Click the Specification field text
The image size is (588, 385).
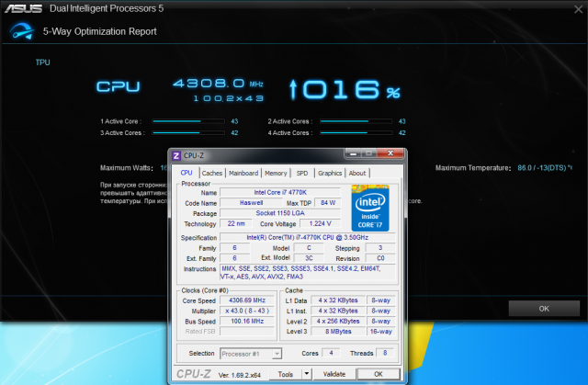click(308, 237)
